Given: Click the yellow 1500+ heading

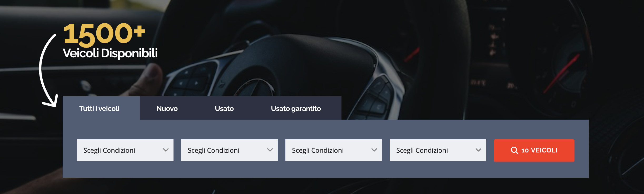Looking at the screenshot, I should pos(104,34).
